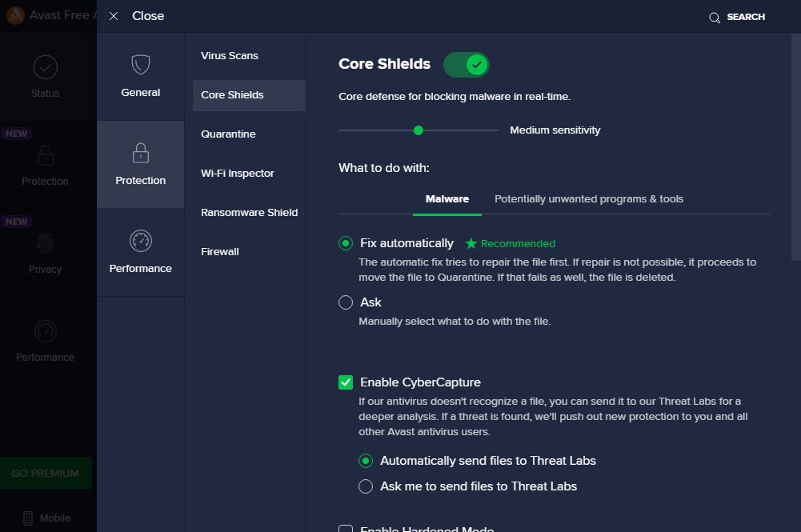Click the Go Premium button
Image resolution: width=801 pixels, height=532 pixels.
point(45,473)
